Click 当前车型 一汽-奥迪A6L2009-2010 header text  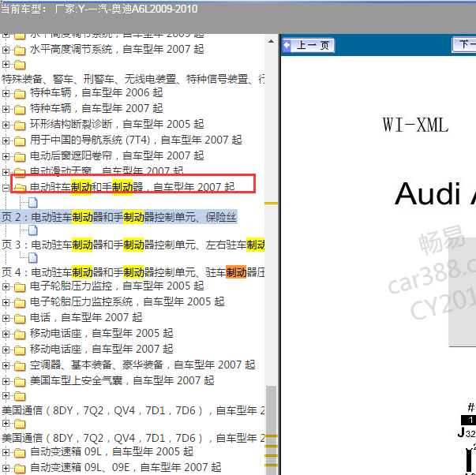click(99, 9)
